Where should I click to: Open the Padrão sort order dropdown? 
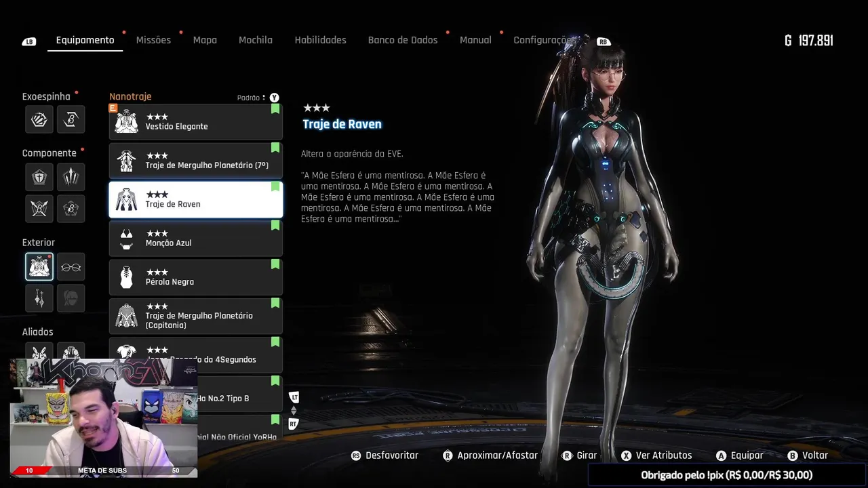tap(251, 98)
